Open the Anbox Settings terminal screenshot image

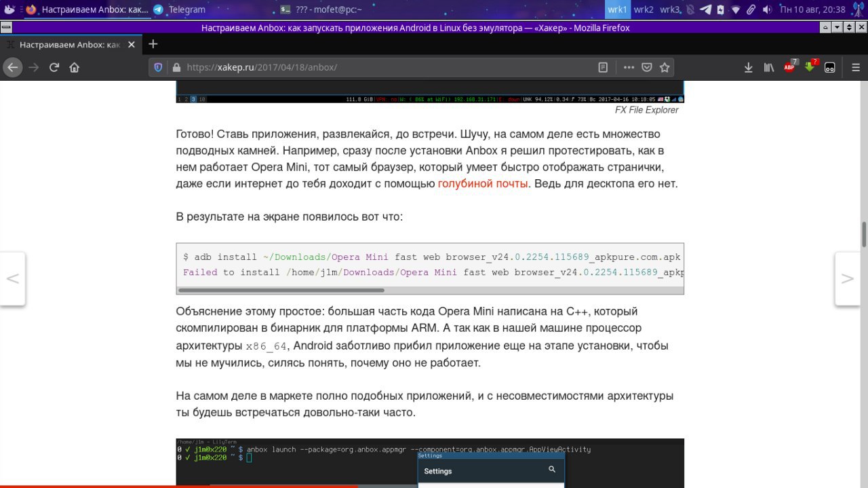[x=430, y=463]
